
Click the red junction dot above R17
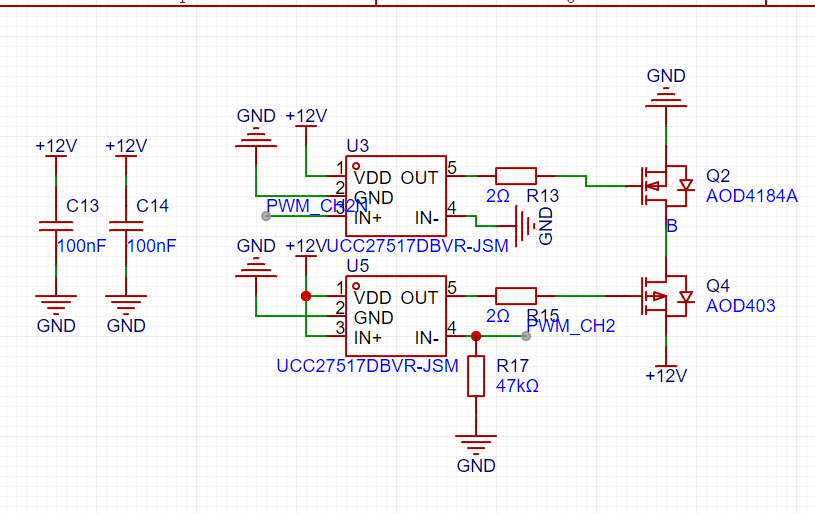476,336
